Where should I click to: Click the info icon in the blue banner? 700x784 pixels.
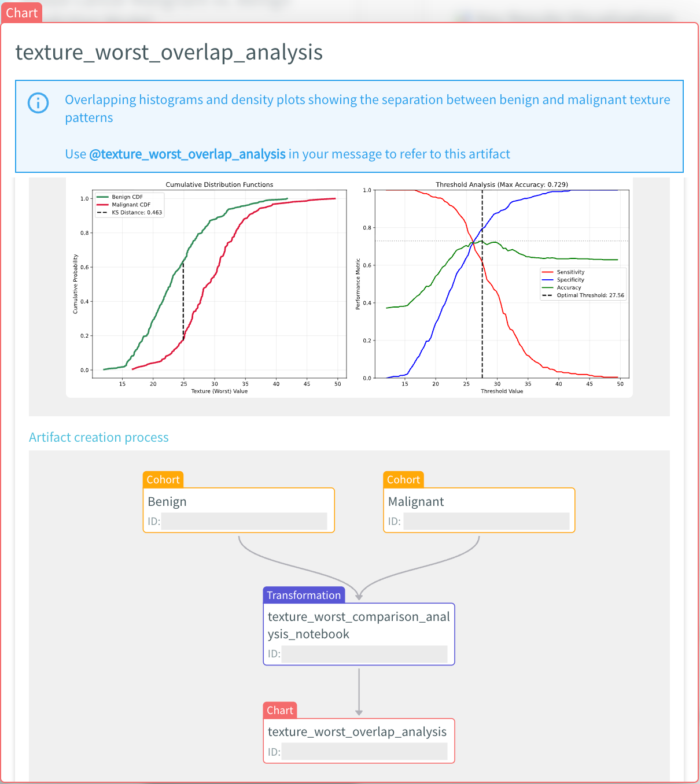(38, 103)
